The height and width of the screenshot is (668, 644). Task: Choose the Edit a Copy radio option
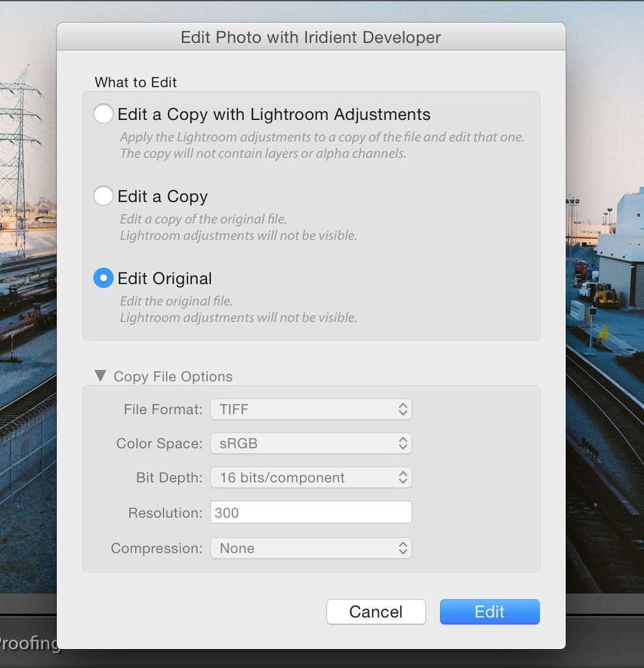[x=104, y=196]
